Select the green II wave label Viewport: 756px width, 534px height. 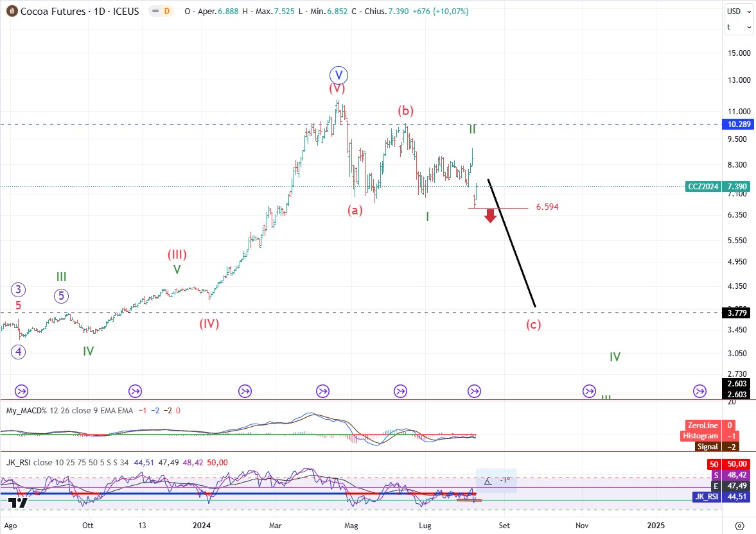click(x=473, y=128)
